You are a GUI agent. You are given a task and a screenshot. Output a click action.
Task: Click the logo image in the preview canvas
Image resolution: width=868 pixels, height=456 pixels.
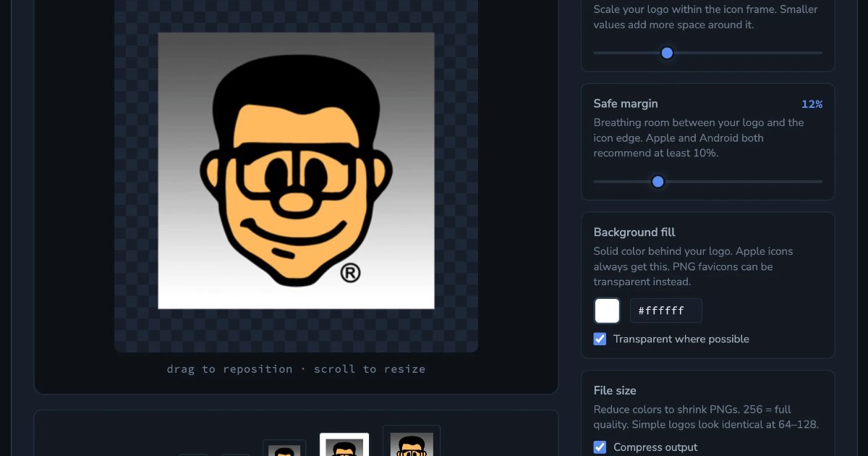coord(296,170)
